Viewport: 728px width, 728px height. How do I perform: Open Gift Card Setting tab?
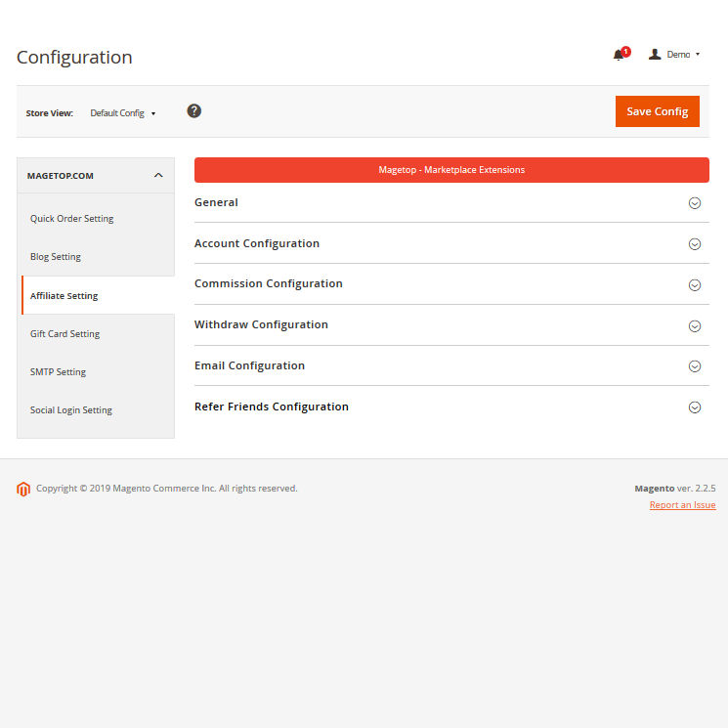[65, 334]
